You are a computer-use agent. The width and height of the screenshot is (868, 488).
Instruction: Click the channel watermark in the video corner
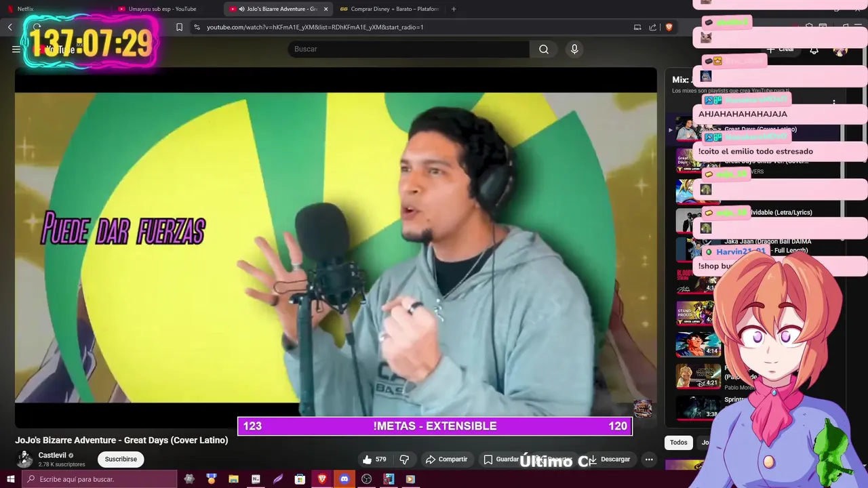[x=643, y=408]
